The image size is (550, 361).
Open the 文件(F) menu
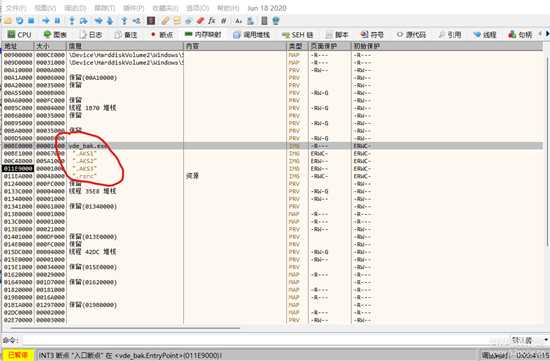16,8
